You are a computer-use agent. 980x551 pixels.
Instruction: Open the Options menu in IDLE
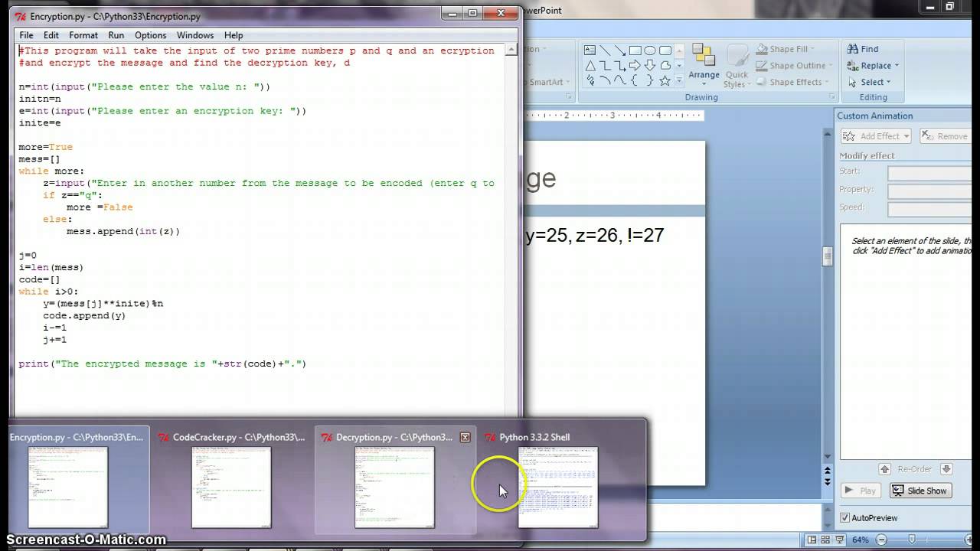point(150,35)
